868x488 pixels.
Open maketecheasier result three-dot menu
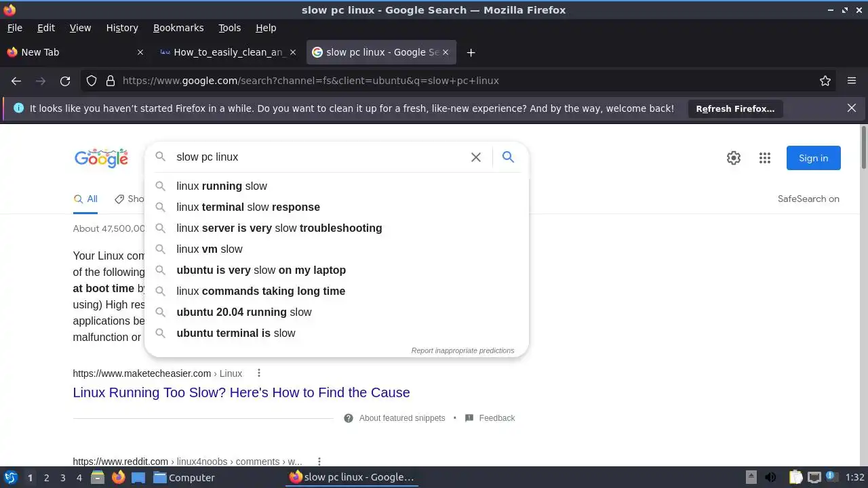coord(259,373)
